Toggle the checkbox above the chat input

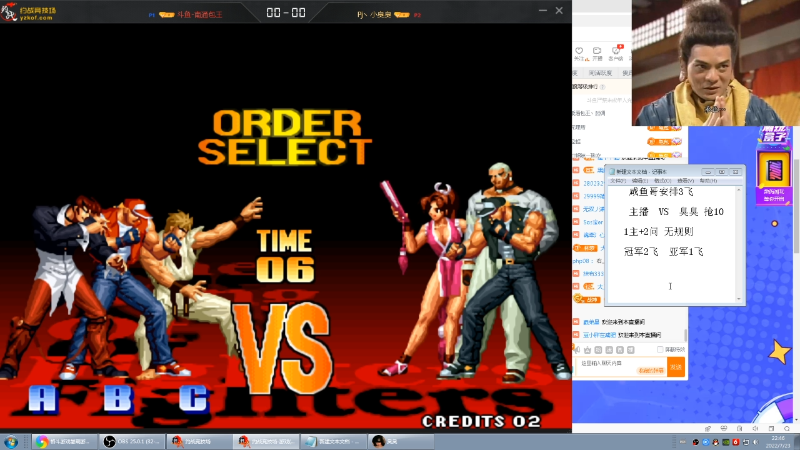click(660, 349)
